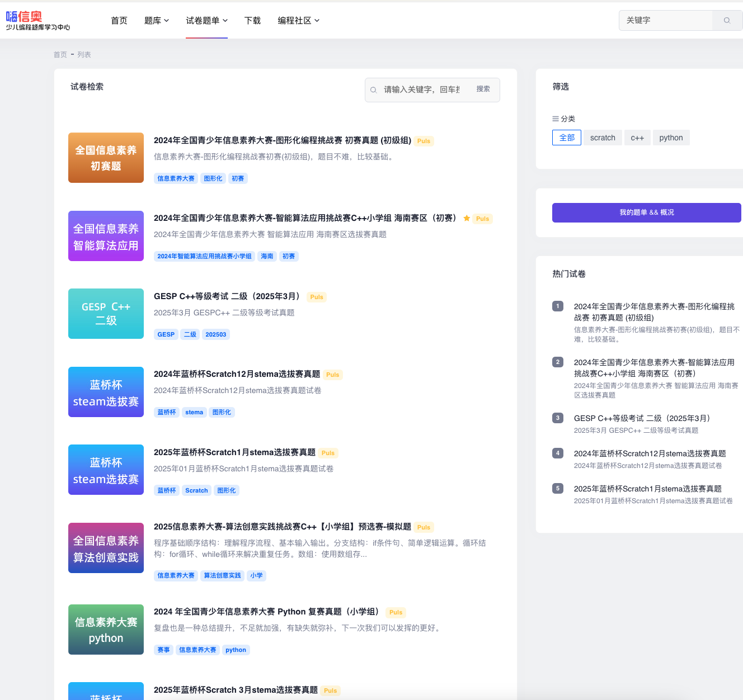Open hot paper 2024年蓝桥杯Scratch12月stema

pyautogui.click(x=650, y=453)
